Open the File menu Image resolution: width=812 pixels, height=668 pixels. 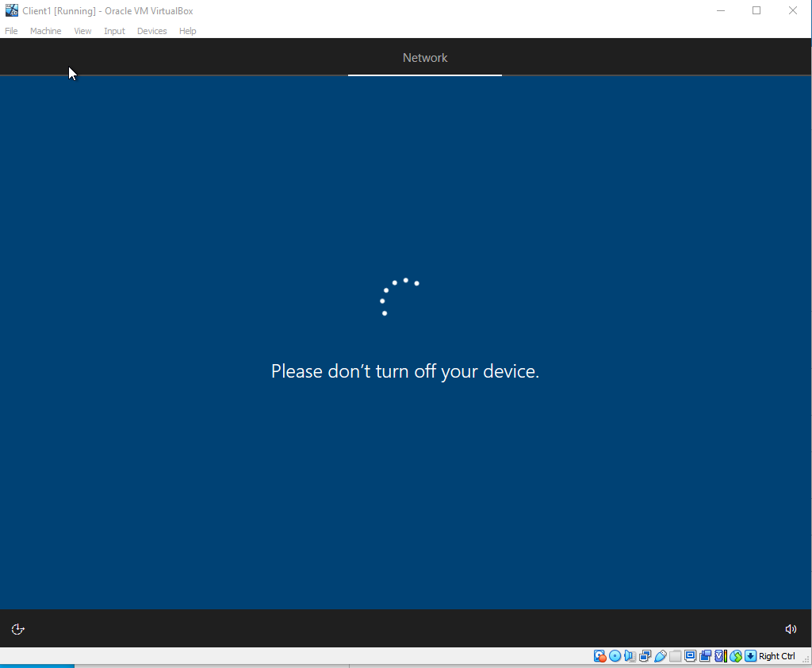11,31
